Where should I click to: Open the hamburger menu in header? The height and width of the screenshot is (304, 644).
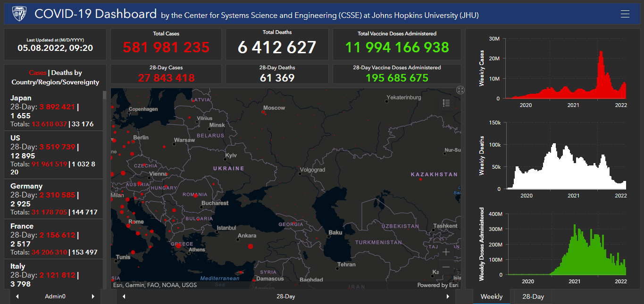[x=625, y=14]
